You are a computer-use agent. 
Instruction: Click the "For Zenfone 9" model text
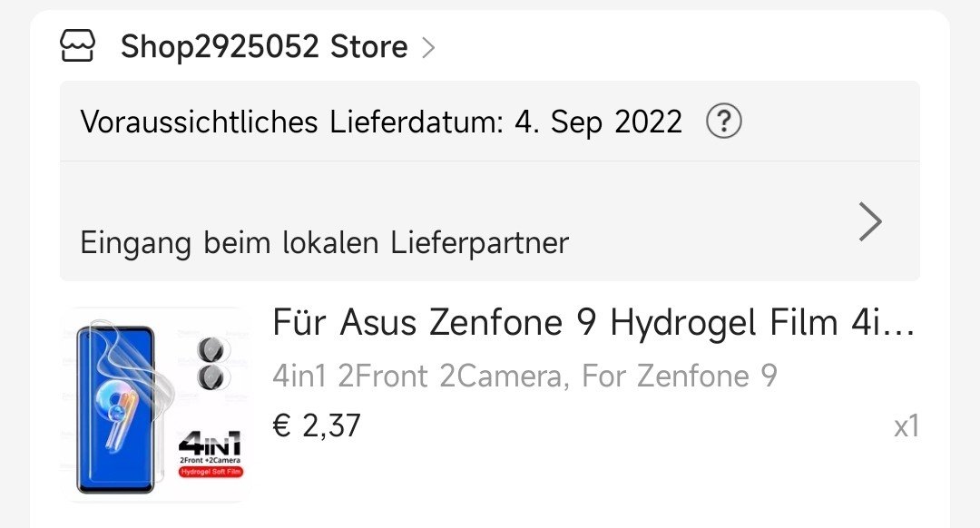(x=680, y=376)
